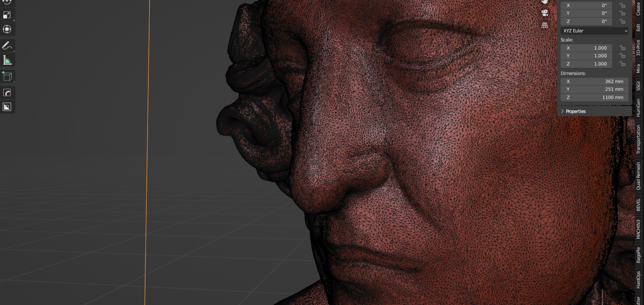This screenshot has height=305, width=644.
Task: Click the Dimensions X field showing 362 mm
Action: pyautogui.click(x=595, y=81)
